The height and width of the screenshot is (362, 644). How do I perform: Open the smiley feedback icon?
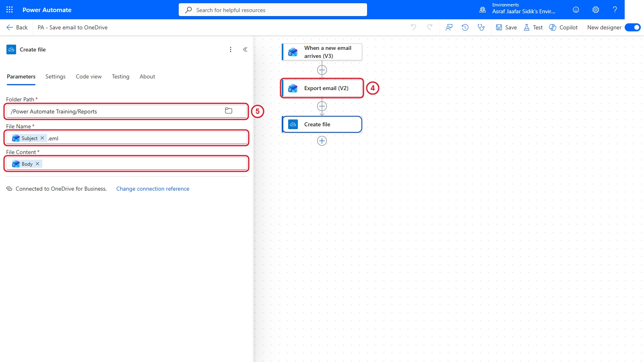point(576,10)
